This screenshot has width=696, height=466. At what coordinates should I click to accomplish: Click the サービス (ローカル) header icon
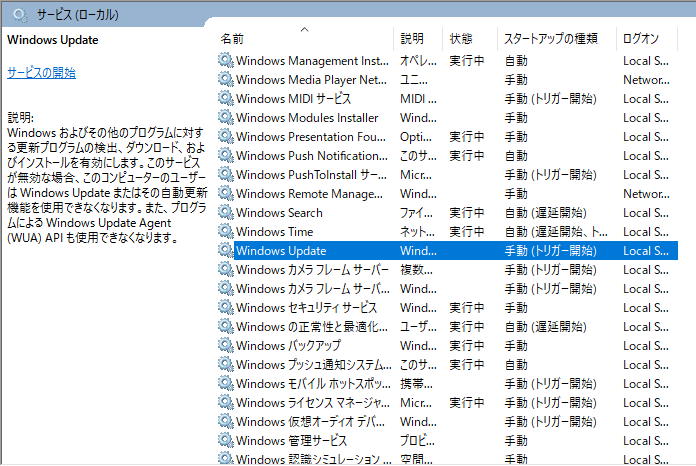20,15
